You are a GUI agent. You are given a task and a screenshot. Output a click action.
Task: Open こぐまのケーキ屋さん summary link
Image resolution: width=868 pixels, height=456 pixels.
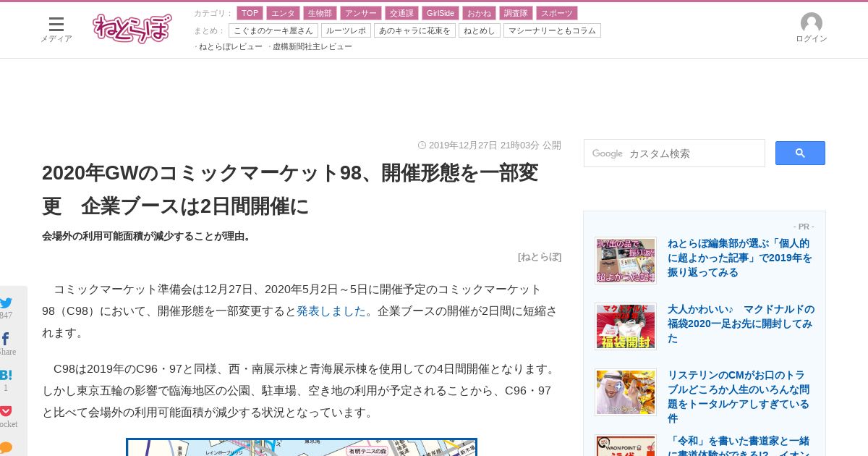pos(273,30)
